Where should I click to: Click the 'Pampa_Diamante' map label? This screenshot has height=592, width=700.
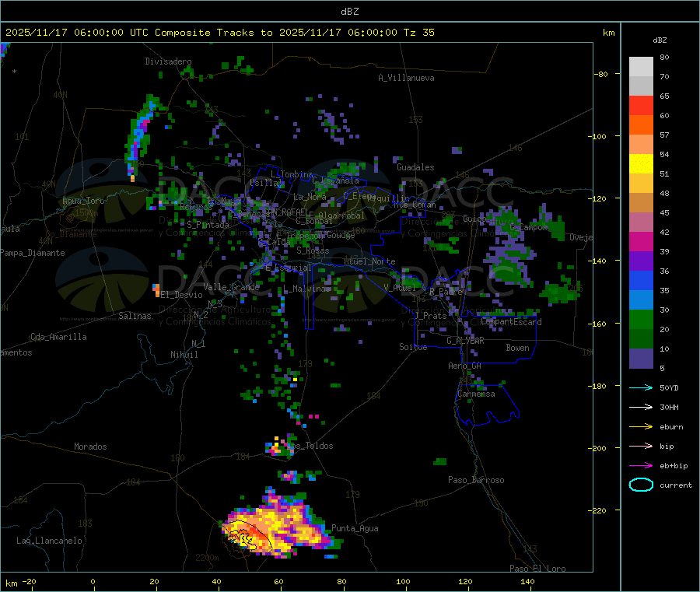coord(32,253)
